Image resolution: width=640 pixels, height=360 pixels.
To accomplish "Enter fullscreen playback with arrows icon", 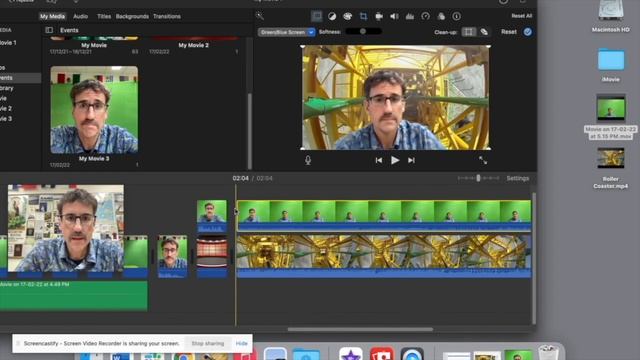I will [x=483, y=160].
